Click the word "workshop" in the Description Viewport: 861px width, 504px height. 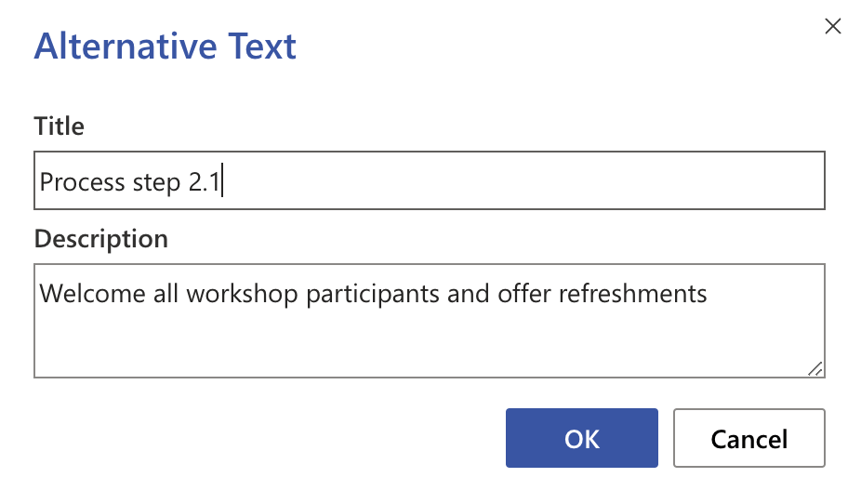click(x=243, y=295)
